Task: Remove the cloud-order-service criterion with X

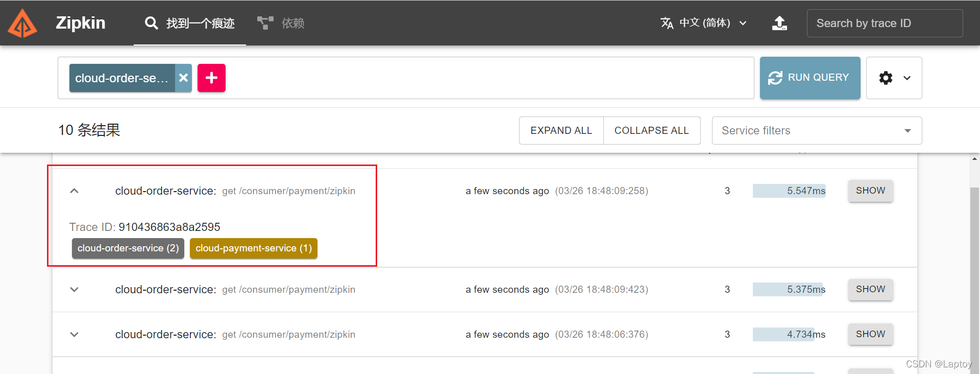Action: (x=184, y=78)
